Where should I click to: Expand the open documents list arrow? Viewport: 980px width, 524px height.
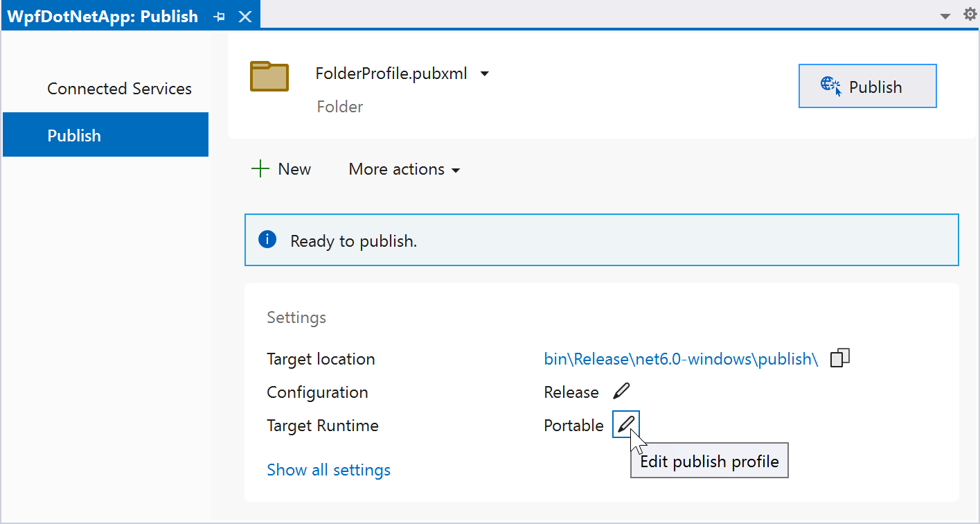tap(945, 16)
